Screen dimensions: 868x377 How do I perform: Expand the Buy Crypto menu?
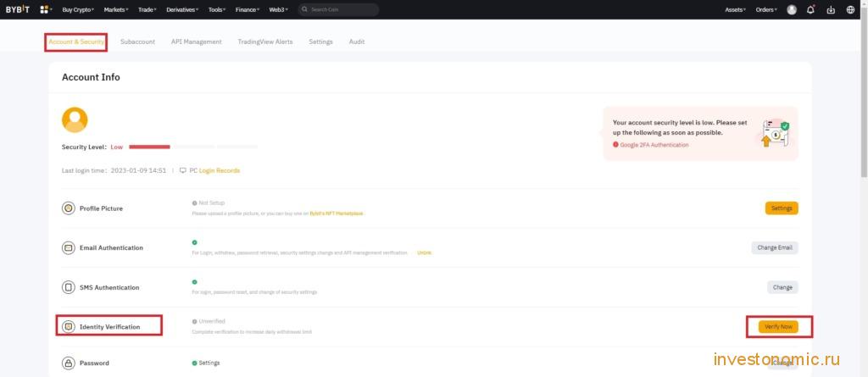77,9
